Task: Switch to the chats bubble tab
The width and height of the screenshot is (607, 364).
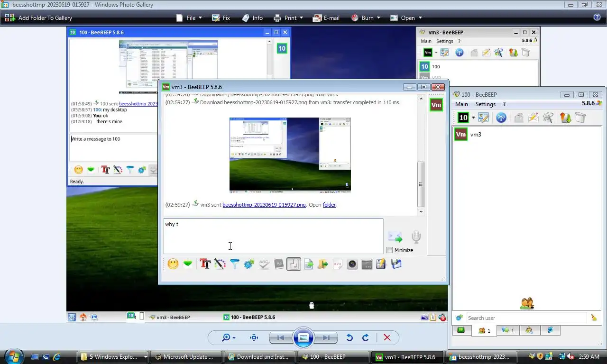Action: pos(508,330)
